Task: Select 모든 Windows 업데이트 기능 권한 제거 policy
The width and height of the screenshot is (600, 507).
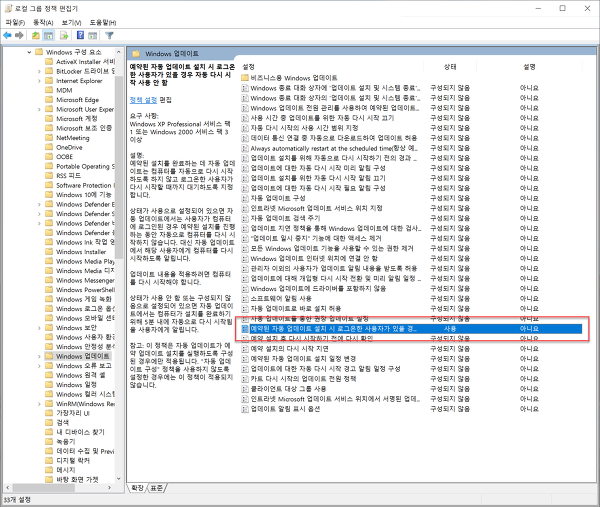Action: tap(332, 248)
